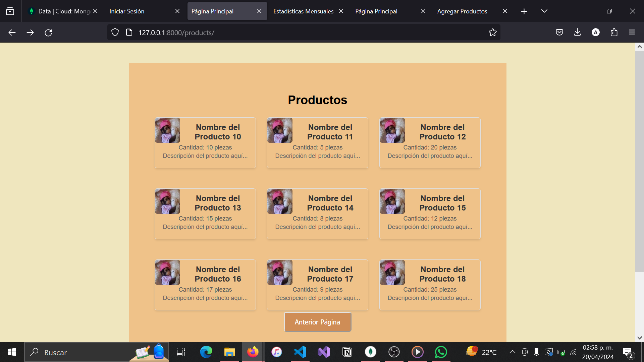
Task: Click the Save to Pocket icon
Action: [x=559, y=33]
